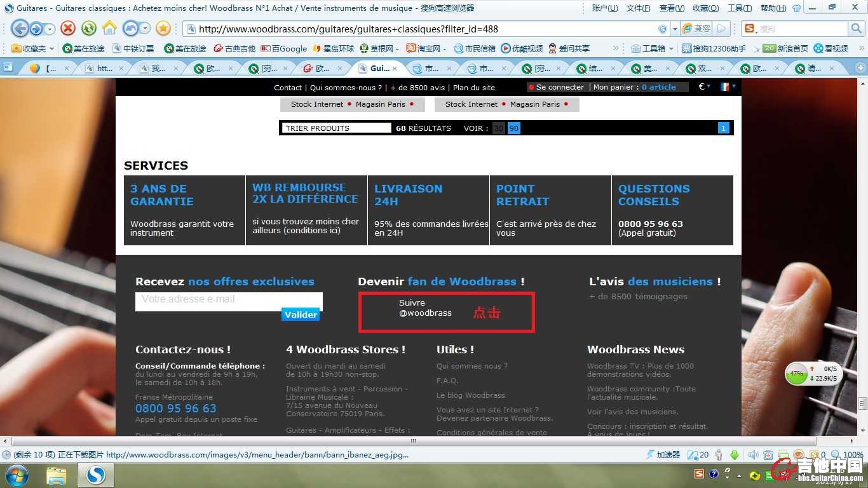This screenshot has width=868, height=488.
Task: Add page to favorites with star icon
Action: pos(163,29)
